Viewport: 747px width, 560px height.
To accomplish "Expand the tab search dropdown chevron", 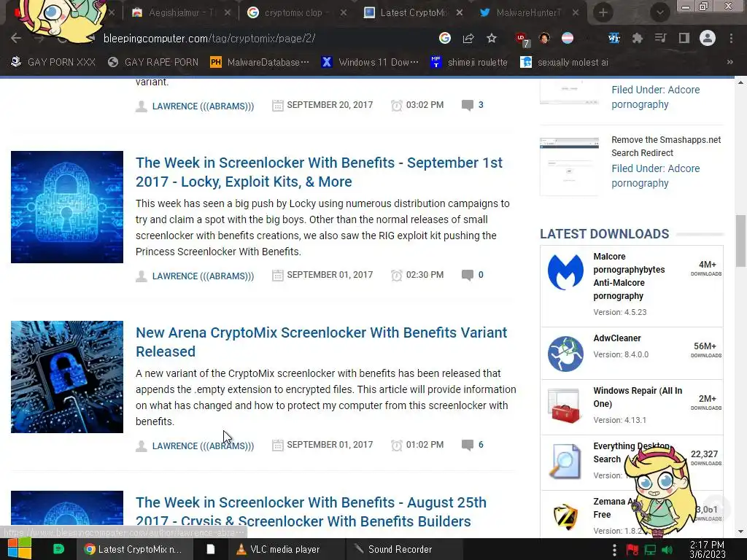I will point(659,13).
